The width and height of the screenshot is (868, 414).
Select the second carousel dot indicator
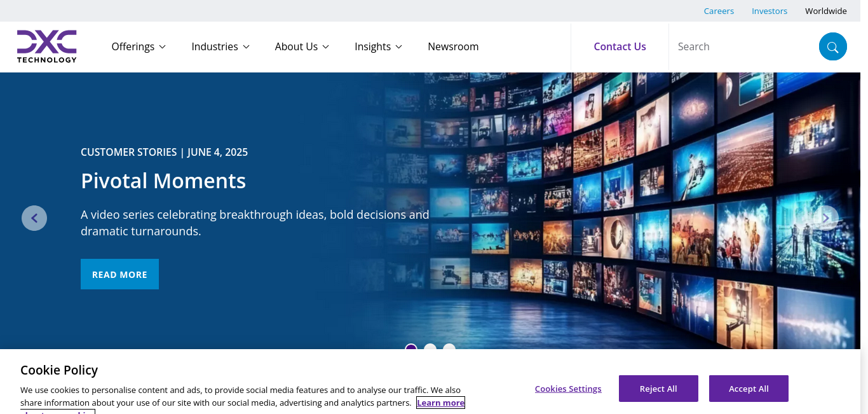[430, 347]
